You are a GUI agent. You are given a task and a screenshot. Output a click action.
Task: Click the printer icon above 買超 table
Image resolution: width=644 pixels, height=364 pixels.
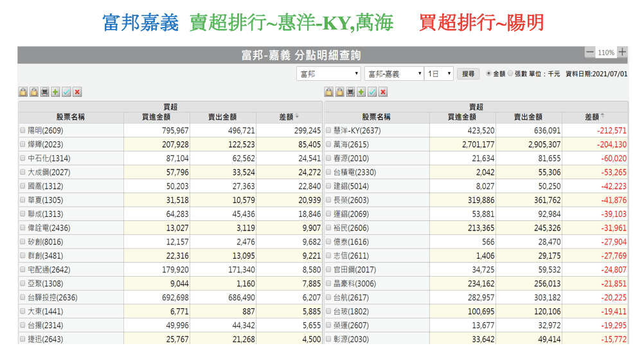pos(45,92)
